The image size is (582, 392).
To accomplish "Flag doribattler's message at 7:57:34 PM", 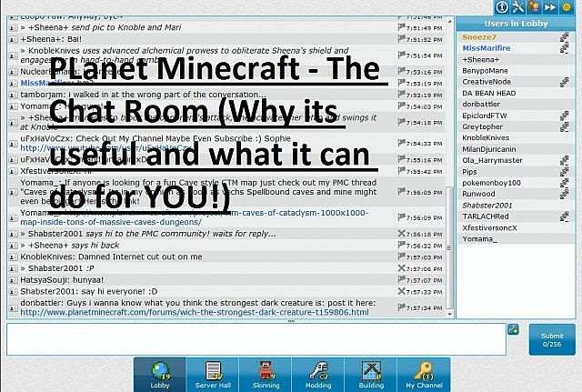I will tap(401, 307).
